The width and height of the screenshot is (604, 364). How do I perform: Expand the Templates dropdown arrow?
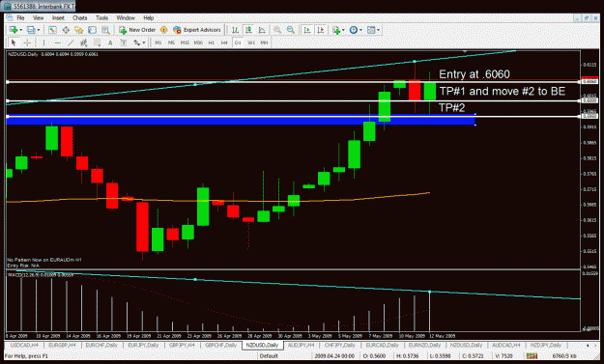pyautogui.click(x=379, y=30)
